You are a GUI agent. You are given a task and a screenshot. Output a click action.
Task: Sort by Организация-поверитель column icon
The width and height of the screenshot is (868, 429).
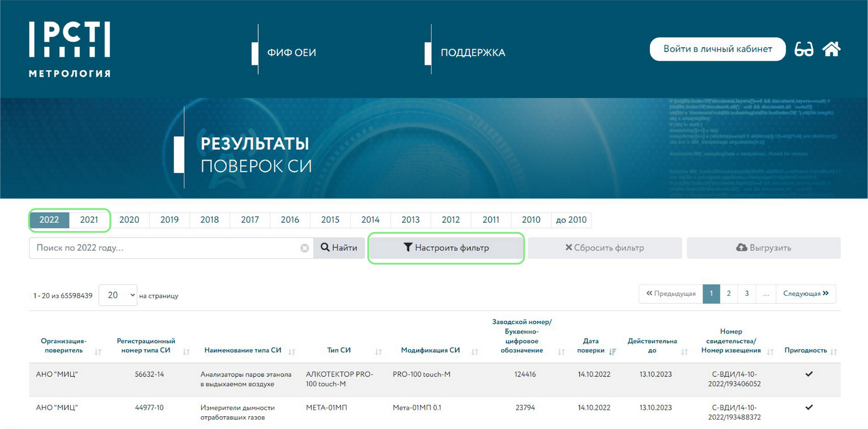[98, 351]
